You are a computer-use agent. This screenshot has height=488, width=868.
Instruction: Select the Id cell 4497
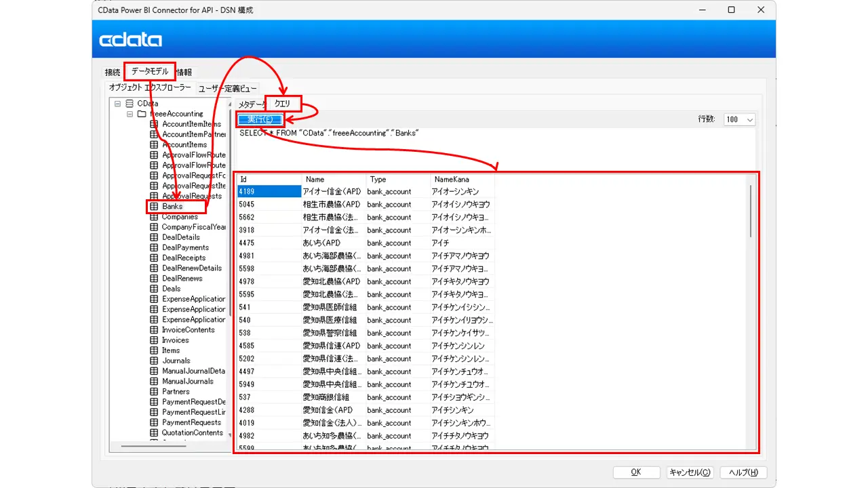(269, 372)
